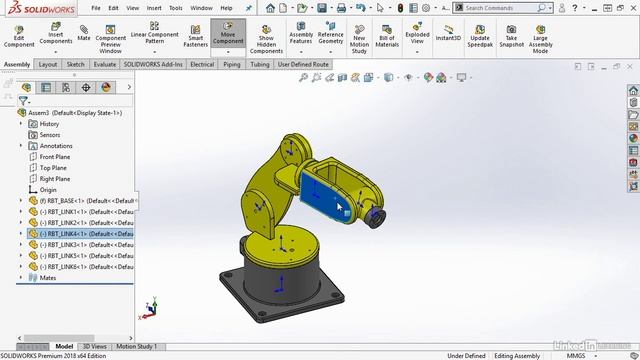Select the Mate tool
This screenshot has height=360, width=640.
click(x=84, y=33)
